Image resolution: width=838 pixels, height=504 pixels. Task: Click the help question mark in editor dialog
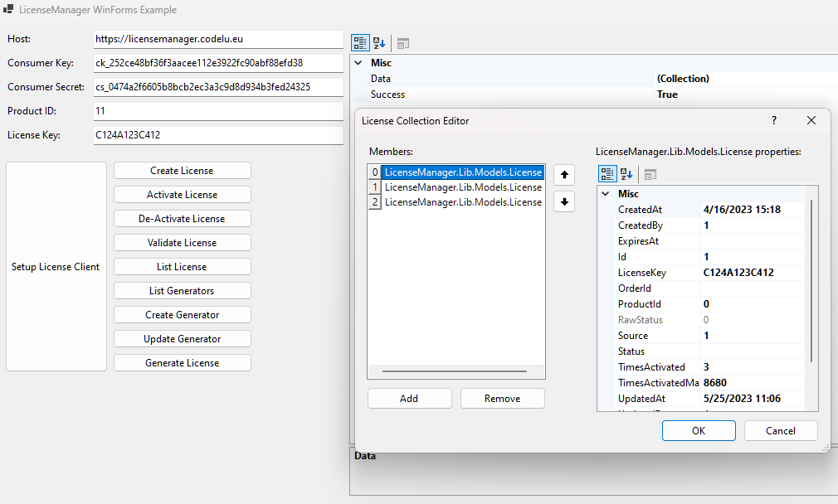pos(774,121)
